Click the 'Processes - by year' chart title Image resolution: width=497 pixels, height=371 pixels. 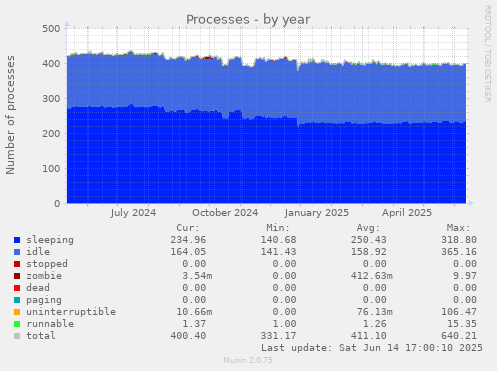point(248,20)
